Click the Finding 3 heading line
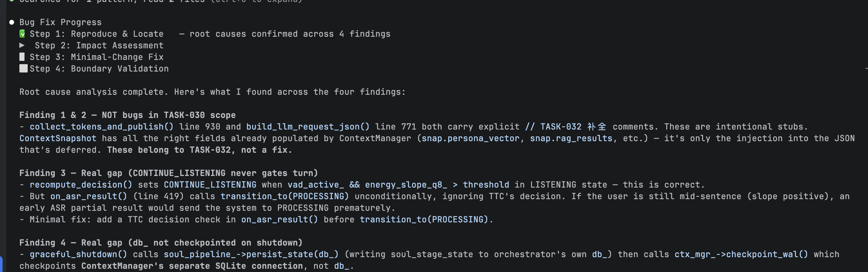 pos(169,173)
